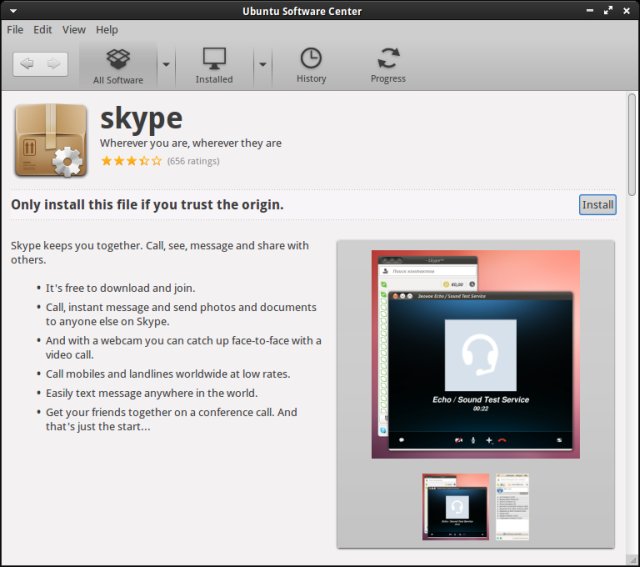Image resolution: width=640 pixels, height=567 pixels.
Task: Open the History view
Action: tap(311, 66)
